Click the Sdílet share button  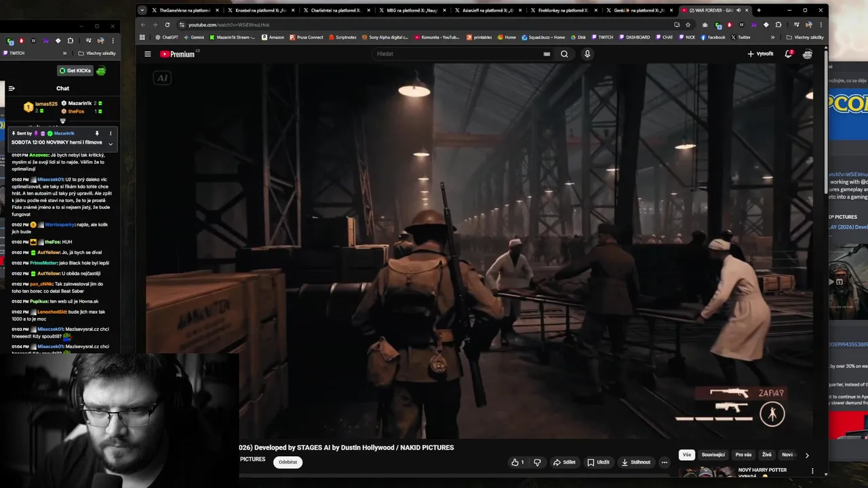click(564, 462)
